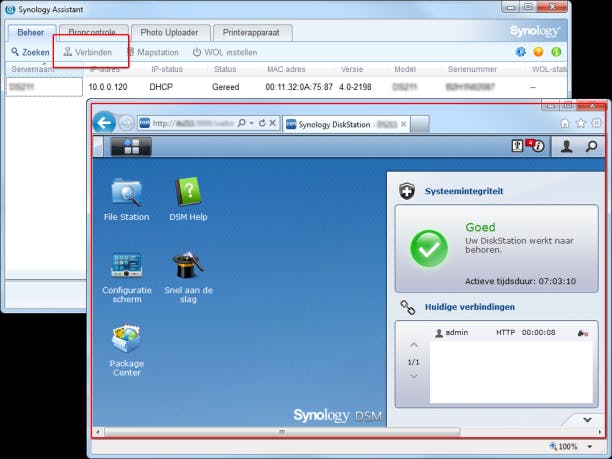Click the scrollbar right arrow
612x459 pixels.
[600, 432]
